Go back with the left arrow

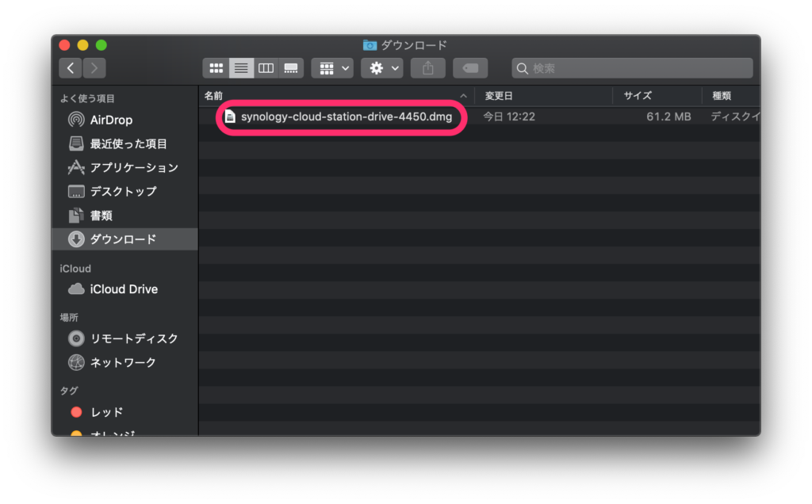[71, 68]
